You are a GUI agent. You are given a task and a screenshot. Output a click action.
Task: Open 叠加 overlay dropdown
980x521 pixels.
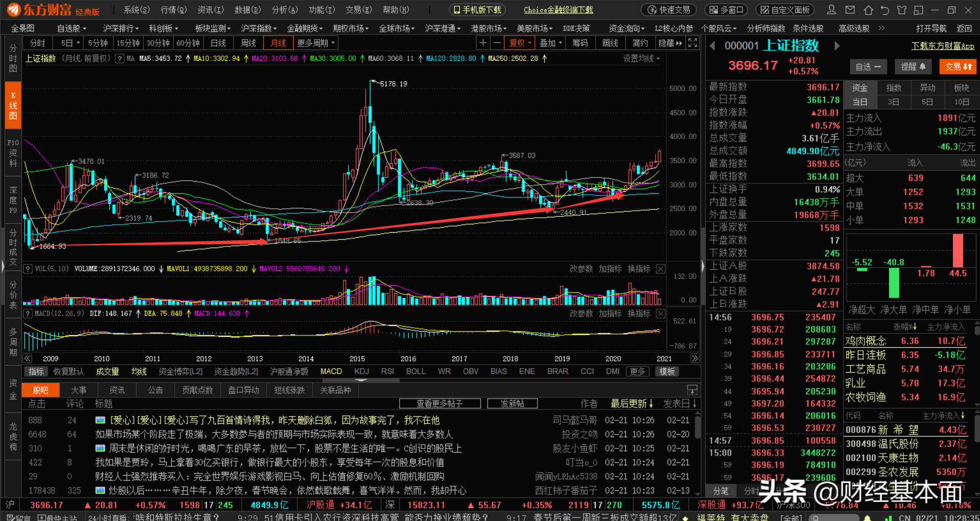pos(551,43)
